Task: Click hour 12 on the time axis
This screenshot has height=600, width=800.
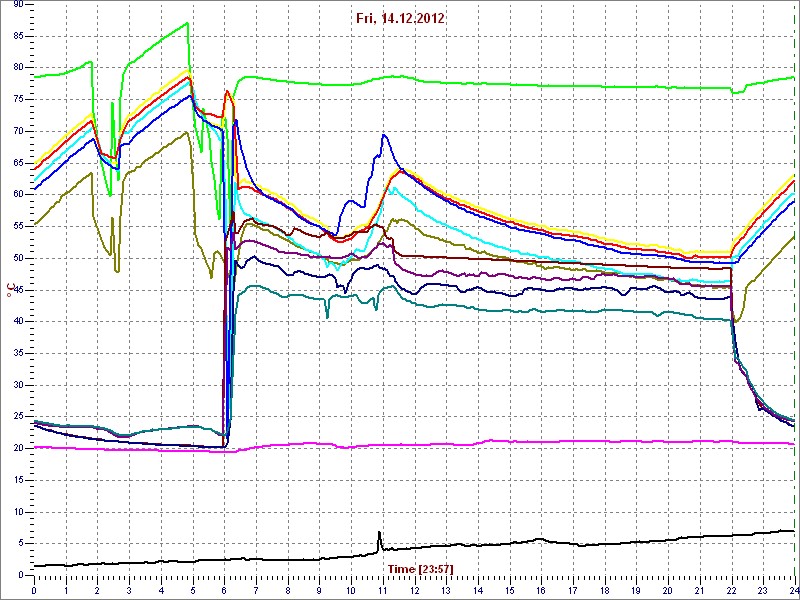Action: pos(414,590)
